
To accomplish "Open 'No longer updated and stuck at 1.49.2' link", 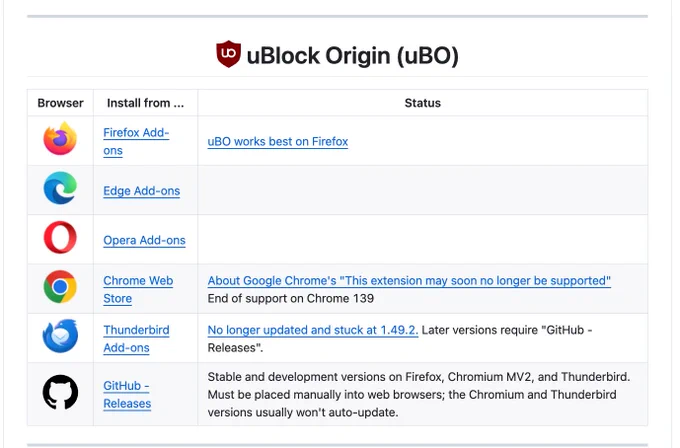I will pyautogui.click(x=313, y=330).
